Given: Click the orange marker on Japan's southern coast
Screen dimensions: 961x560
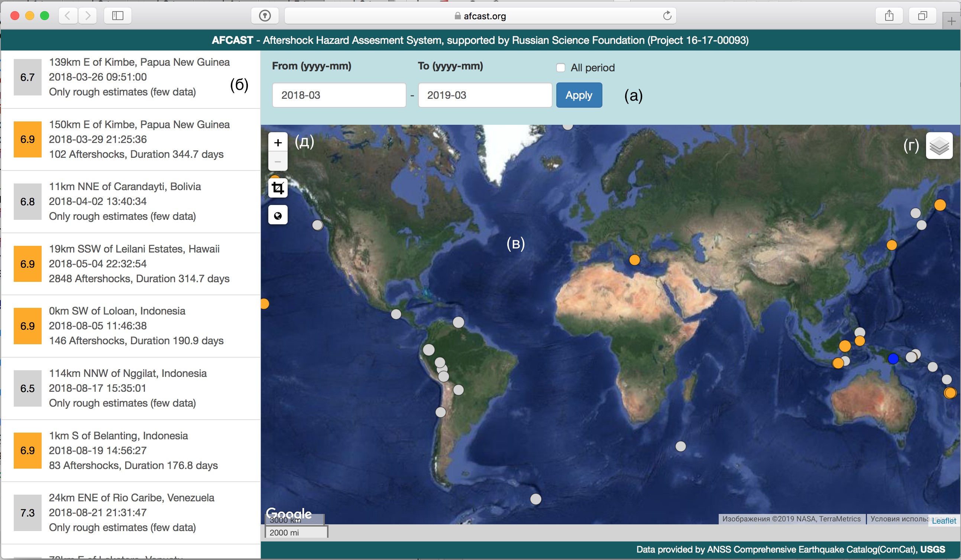Looking at the screenshot, I should coord(891,245).
